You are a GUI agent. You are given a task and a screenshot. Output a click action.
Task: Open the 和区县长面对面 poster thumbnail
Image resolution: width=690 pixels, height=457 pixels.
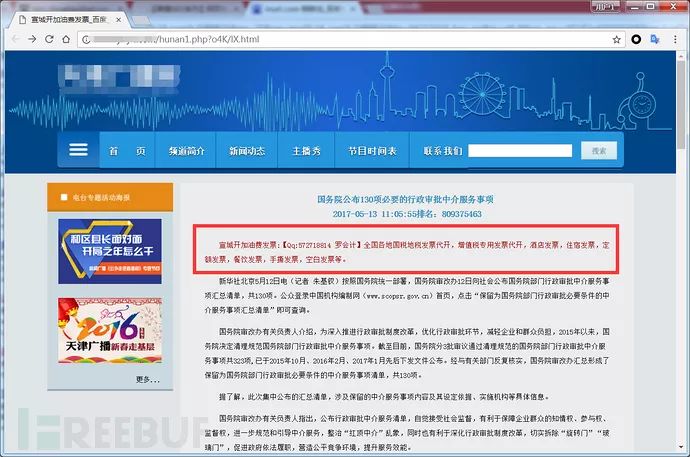tap(110, 251)
